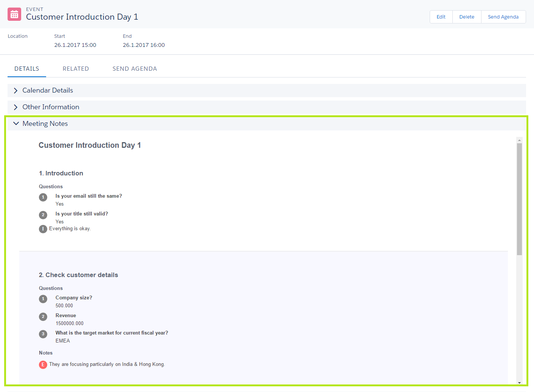
Task: Click number 1 badge beside email question
Action: pos(43,197)
